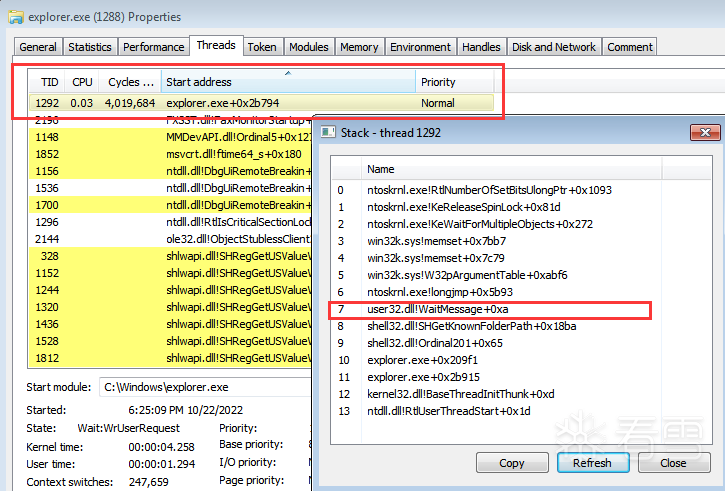
Task: Select stack frame 6 ntoskrnl.exe!longjmp
Action: point(497,292)
